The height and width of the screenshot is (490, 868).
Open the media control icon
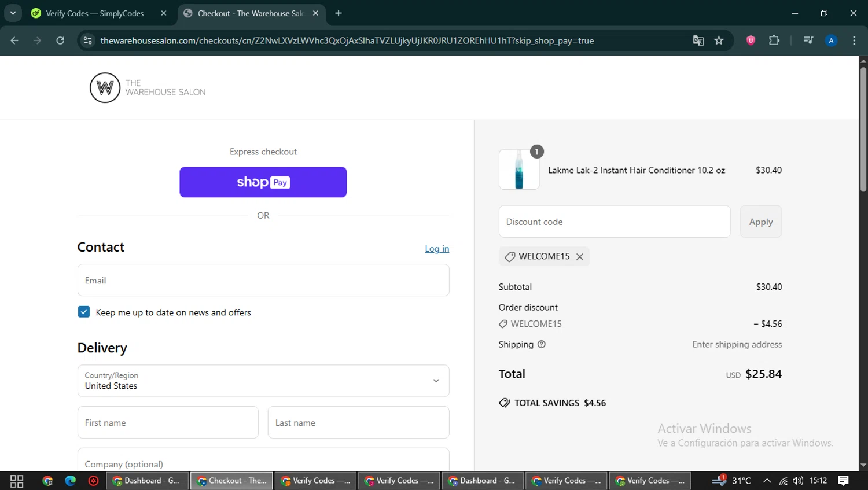coord(808,40)
